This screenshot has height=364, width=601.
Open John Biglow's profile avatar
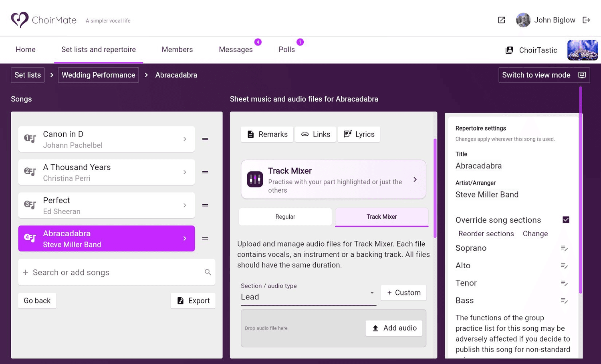(523, 20)
